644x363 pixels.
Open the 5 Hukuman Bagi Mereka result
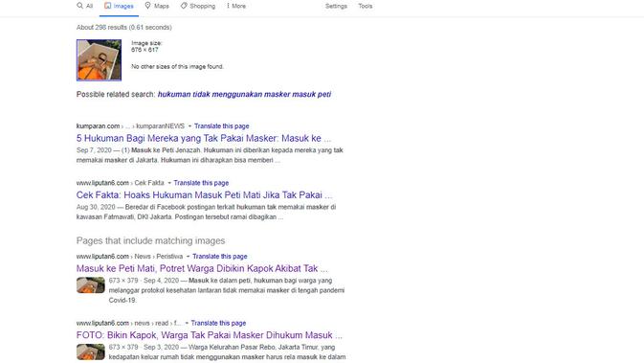coord(203,138)
